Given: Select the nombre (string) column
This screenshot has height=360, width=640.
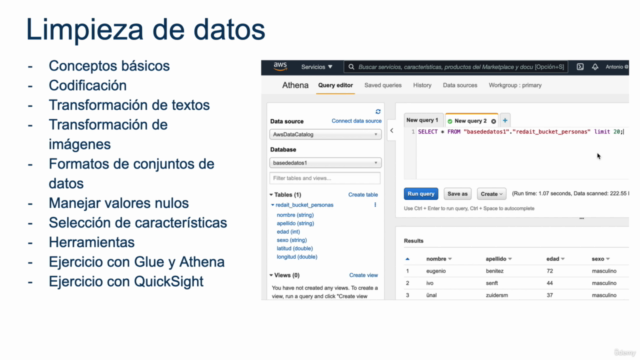Looking at the screenshot, I should (x=295, y=215).
